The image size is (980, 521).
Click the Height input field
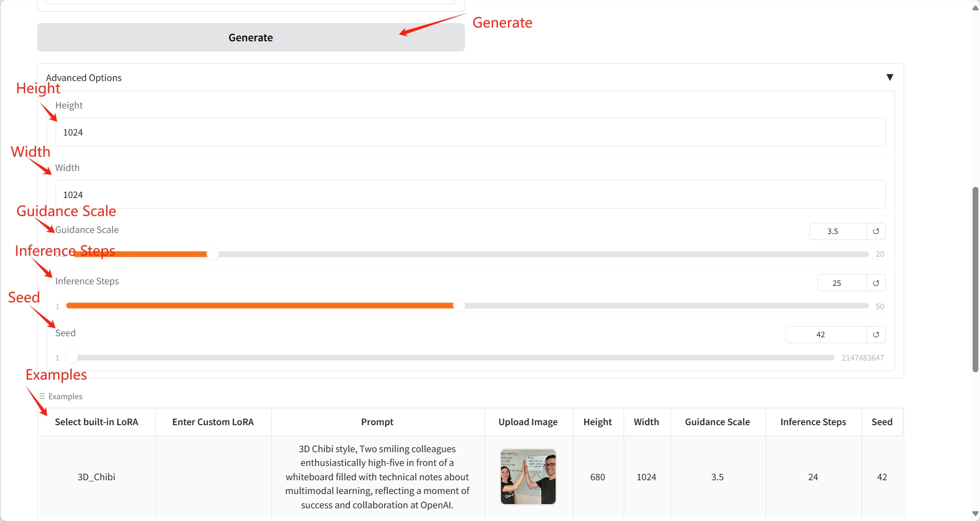pyautogui.click(x=470, y=132)
